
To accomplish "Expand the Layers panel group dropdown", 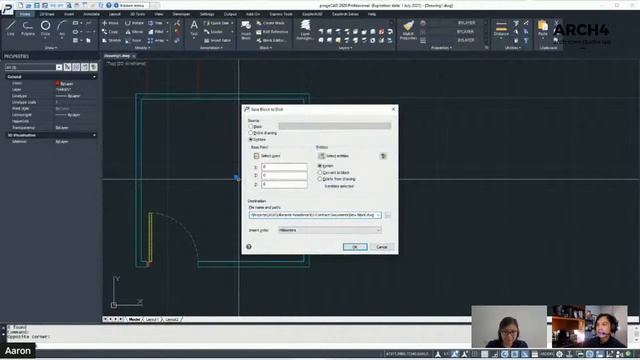I will click(345, 48).
